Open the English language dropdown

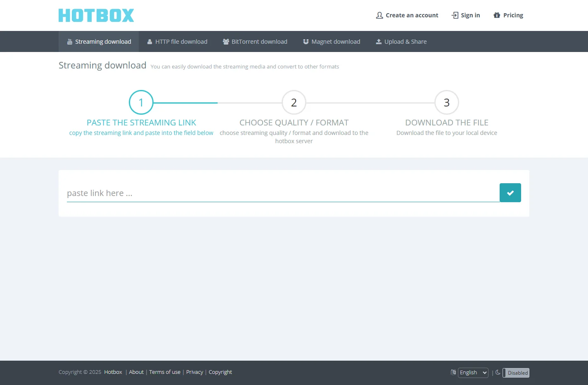point(473,373)
